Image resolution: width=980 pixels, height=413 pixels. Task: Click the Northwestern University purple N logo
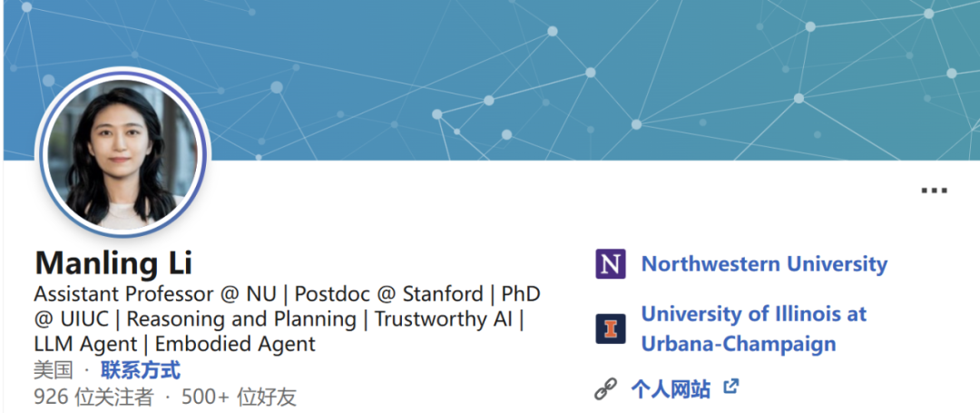pos(611,264)
